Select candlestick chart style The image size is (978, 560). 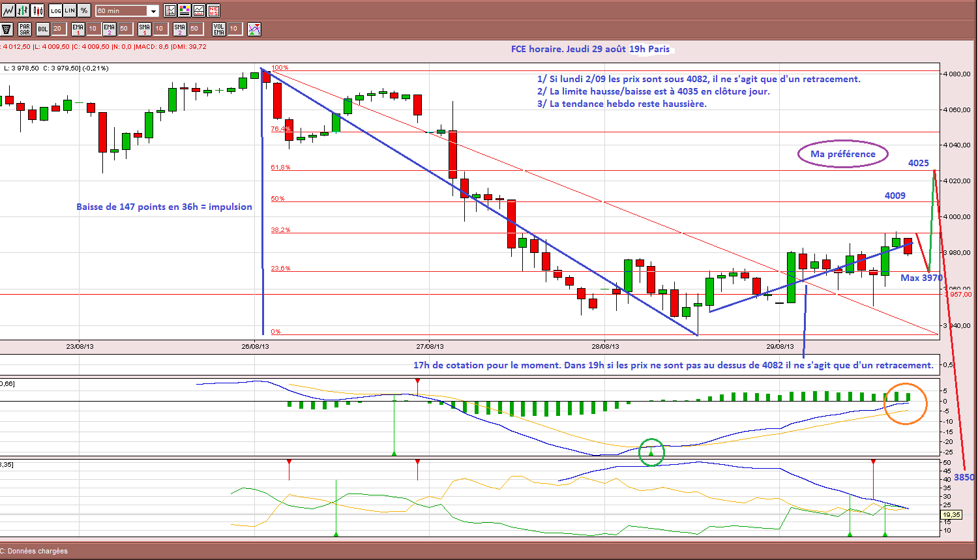pos(37,10)
